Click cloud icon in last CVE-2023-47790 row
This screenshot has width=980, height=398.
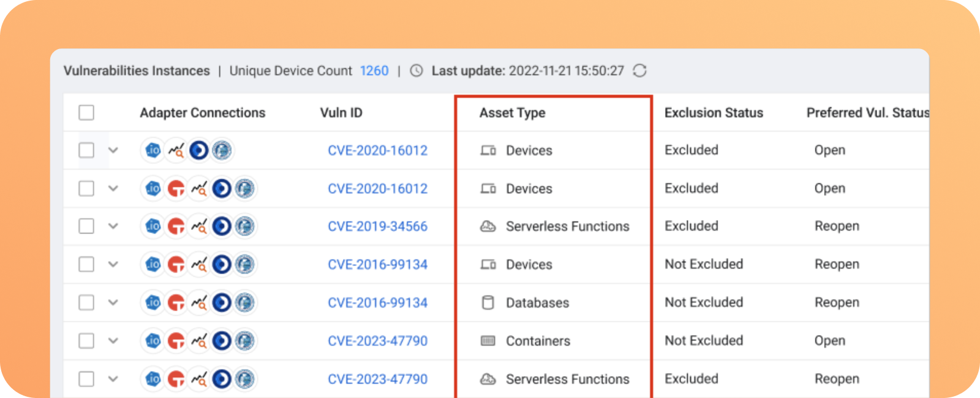coord(488,379)
